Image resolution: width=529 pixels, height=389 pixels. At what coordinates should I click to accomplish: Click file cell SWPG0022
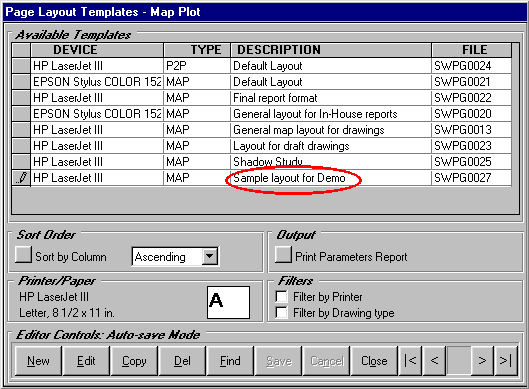471,98
